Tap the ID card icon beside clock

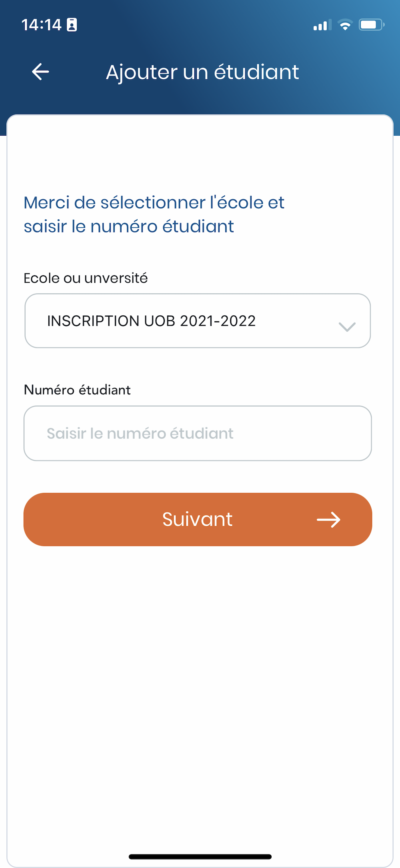(x=72, y=25)
